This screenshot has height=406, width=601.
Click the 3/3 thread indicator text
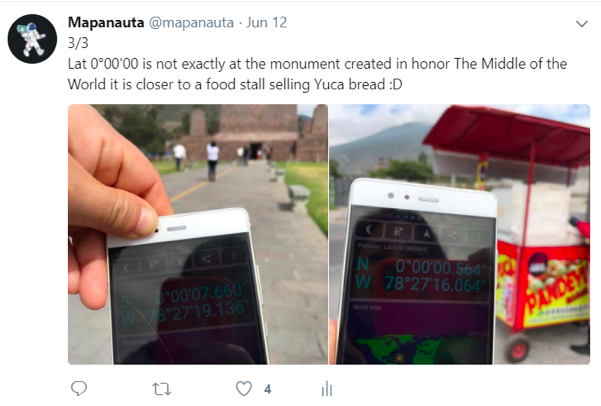(x=78, y=43)
